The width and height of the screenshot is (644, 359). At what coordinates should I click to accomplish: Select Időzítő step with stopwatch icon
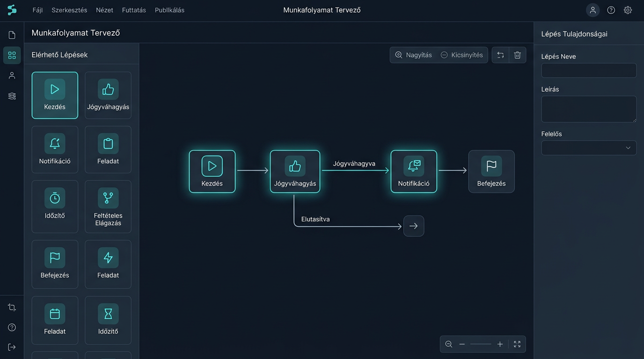point(55,207)
